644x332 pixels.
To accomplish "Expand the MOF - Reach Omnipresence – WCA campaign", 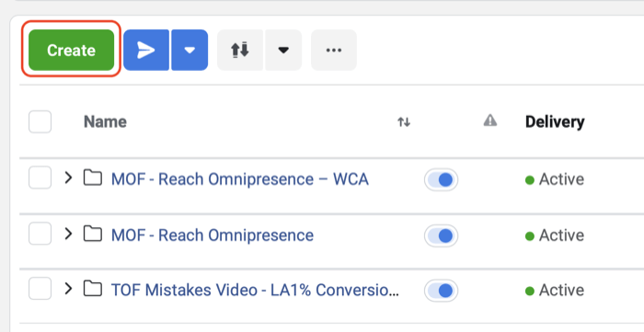I will tap(69, 177).
